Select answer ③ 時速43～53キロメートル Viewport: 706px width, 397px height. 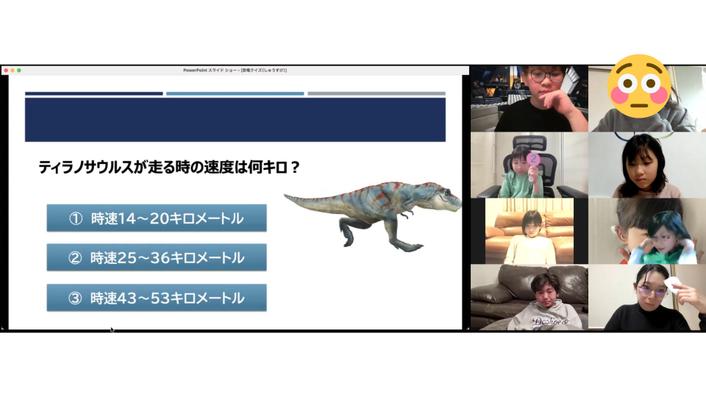coord(156,298)
